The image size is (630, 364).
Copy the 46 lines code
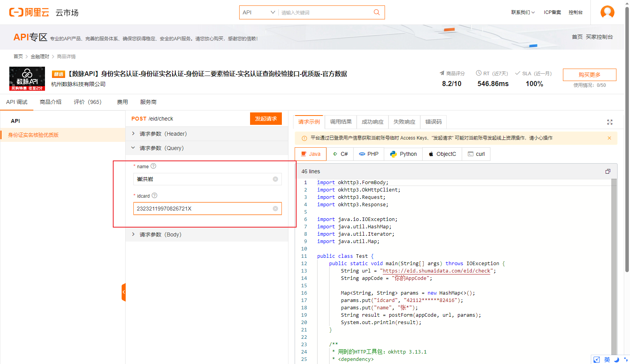pos(608,171)
